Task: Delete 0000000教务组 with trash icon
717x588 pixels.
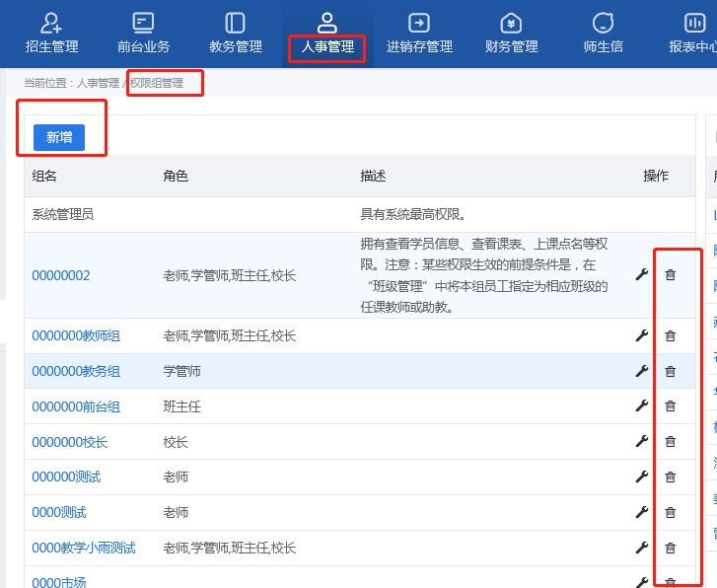Action: (x=671, y=371)
